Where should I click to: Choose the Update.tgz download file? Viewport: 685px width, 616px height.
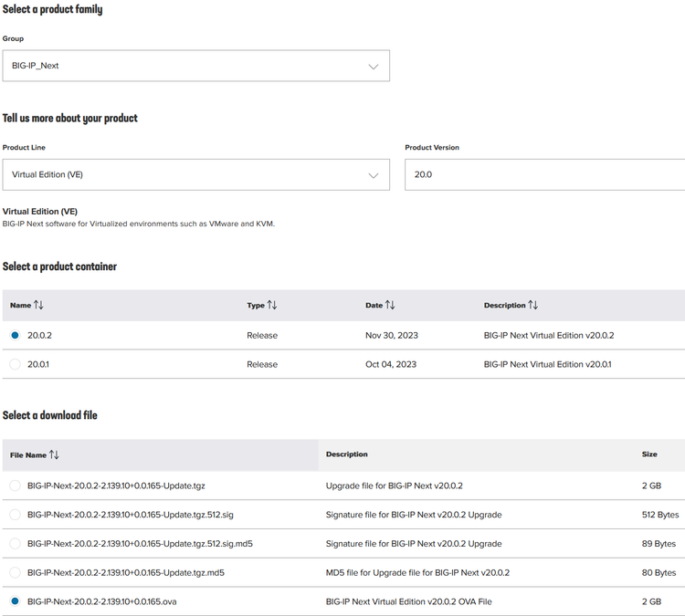tap(15, 485)
